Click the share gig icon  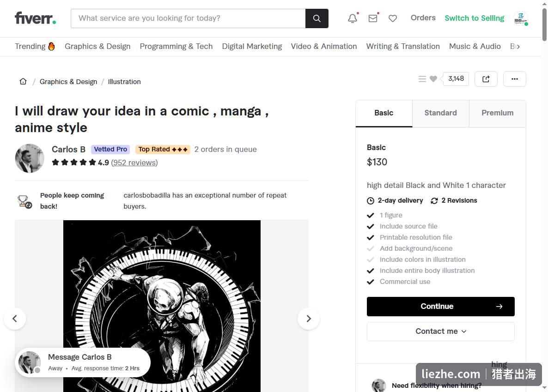click(x=486, y=79)
